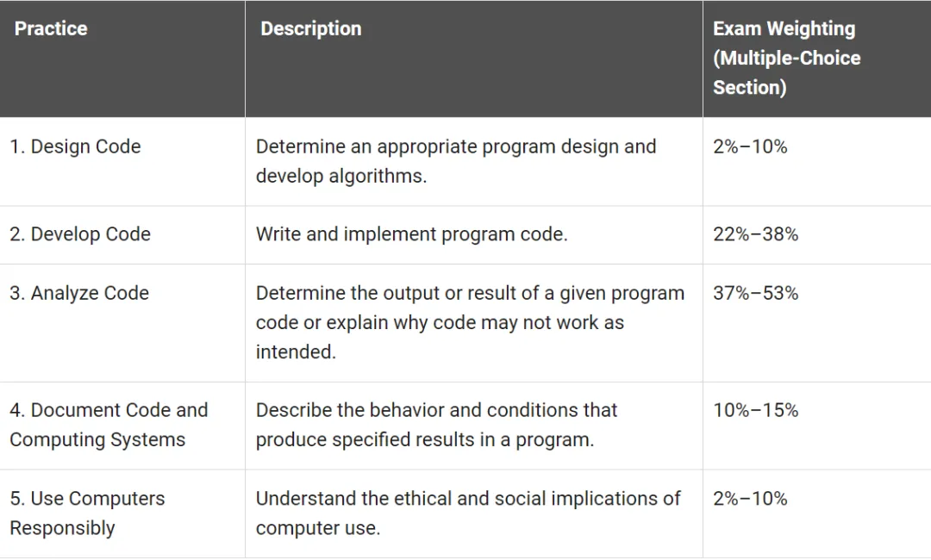
Task: Click the Design Code 2%–10% weighting
Action: (x=750, y=146)
